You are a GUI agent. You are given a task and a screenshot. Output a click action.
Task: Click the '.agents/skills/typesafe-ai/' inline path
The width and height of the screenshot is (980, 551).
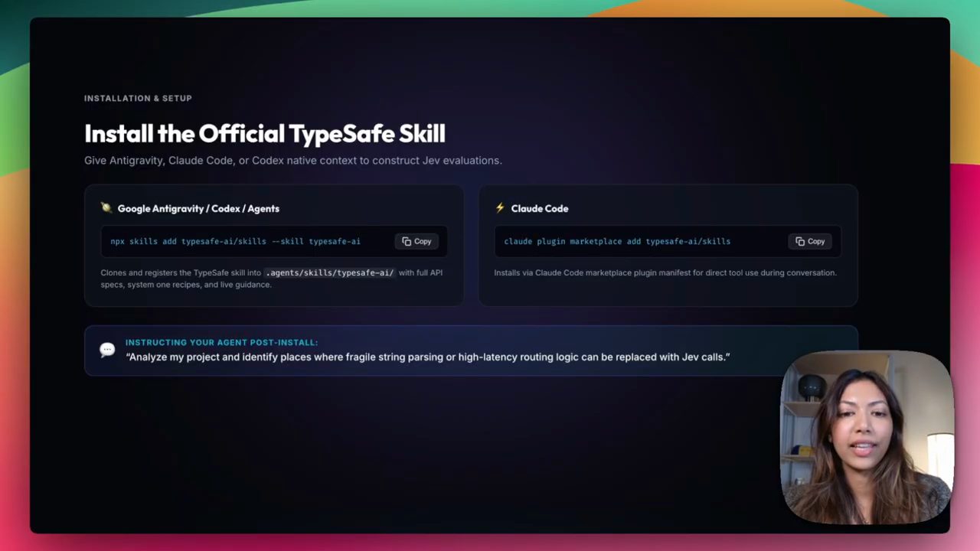pos(330,272)
